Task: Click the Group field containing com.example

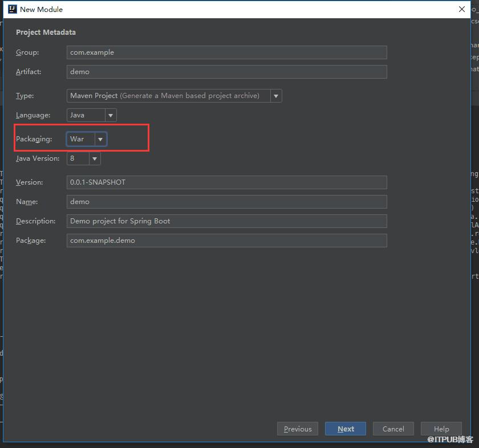Action: (227, 52)
